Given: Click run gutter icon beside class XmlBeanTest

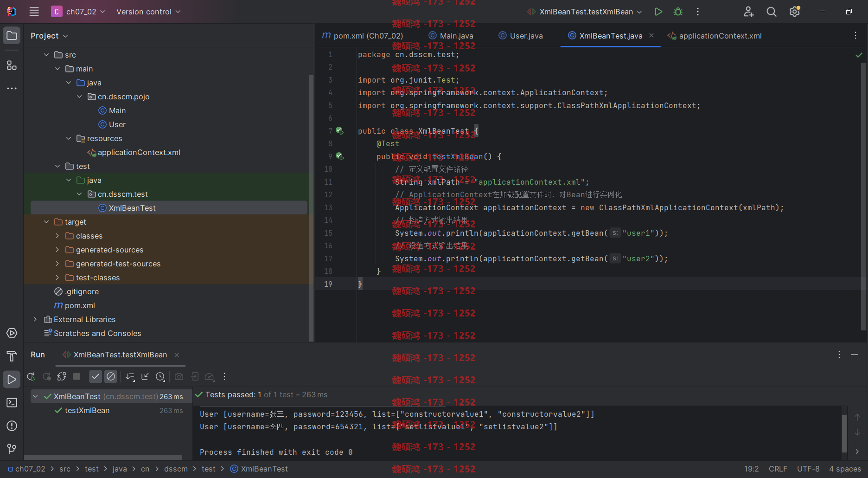Looking at the screenshot, I should pos(340,131).
